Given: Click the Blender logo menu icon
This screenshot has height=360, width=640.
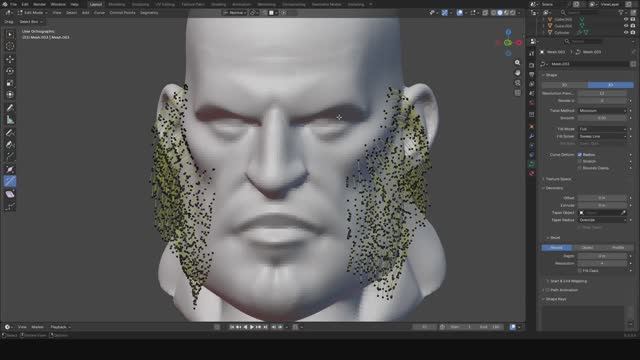Looking at the screenshot, I should click(x=5, y=4).
